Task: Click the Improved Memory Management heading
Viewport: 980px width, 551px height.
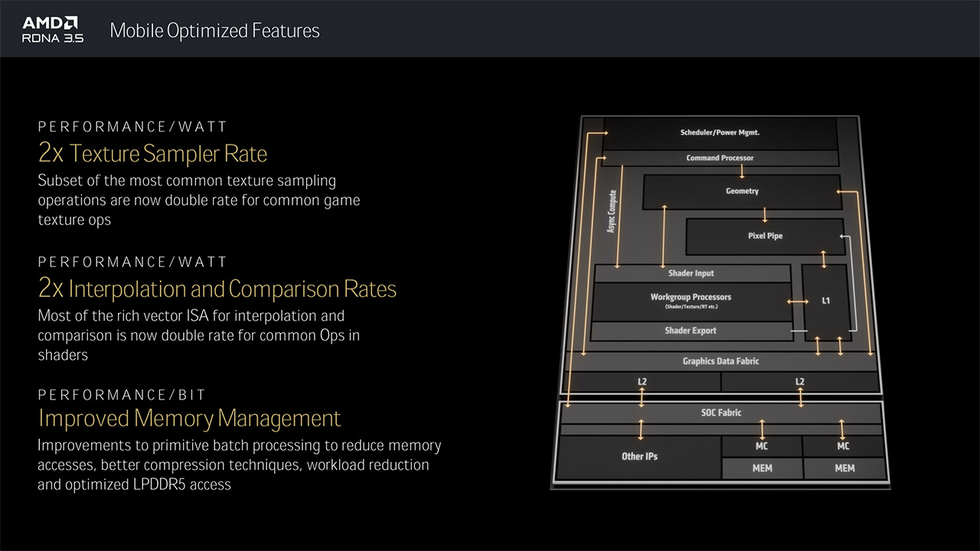Action: (189, 419)
